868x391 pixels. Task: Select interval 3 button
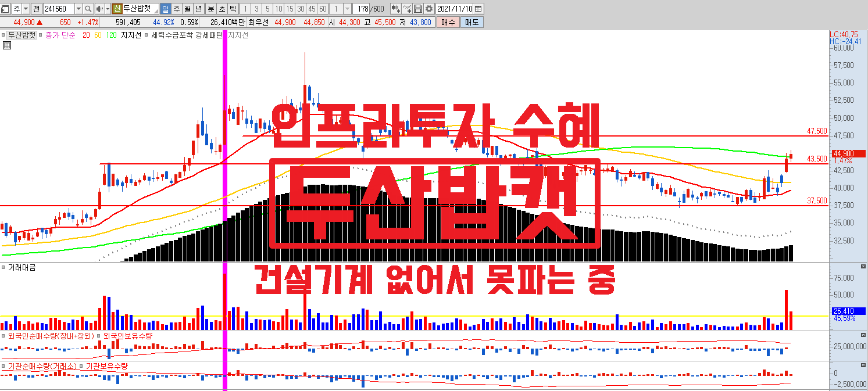[x=256, y=9]
